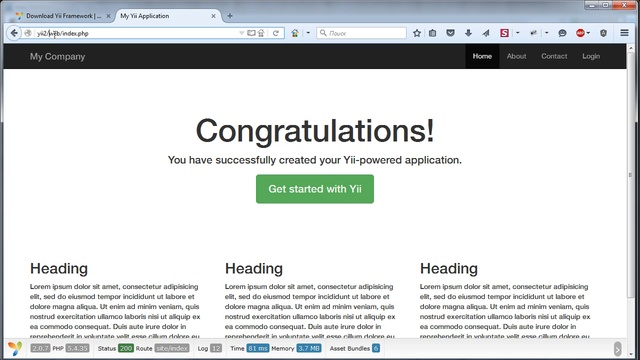This screenshot has width=640, height=360.
Task: Open the Log 12 debug panel
Action: coord(209,348)
